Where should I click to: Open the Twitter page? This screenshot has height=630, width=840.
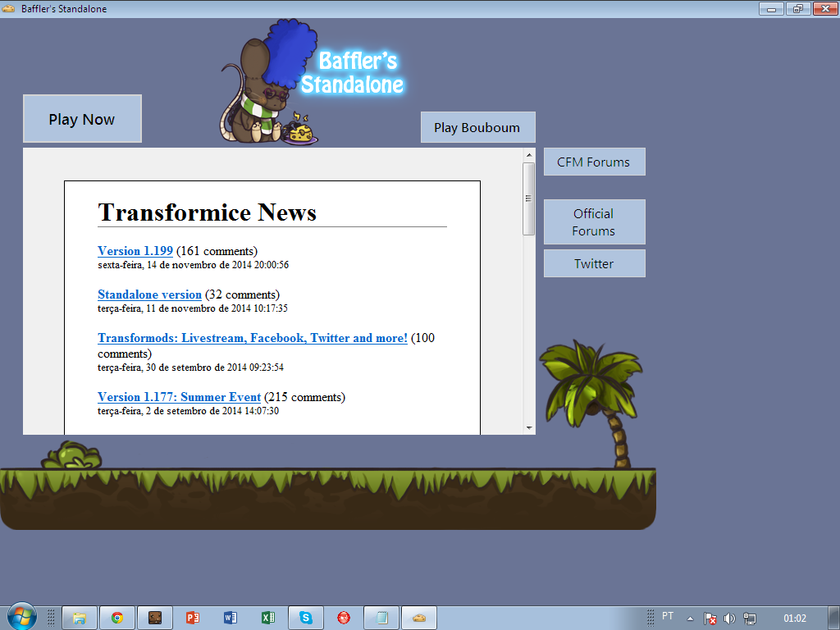(594, 263)
